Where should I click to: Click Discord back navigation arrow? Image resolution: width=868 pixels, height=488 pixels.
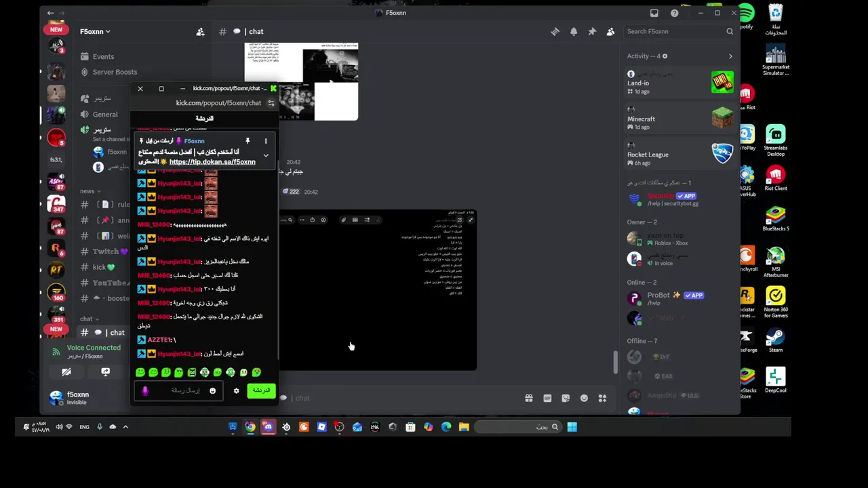(x=50, y=13)
